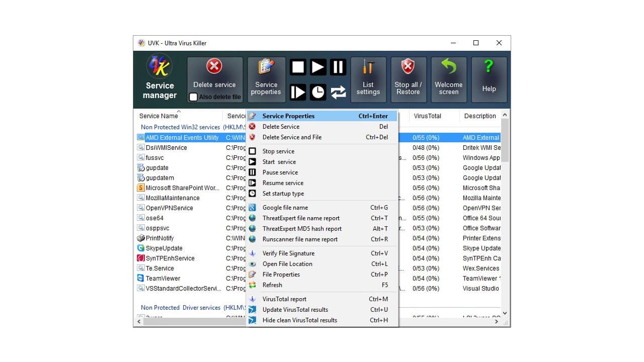Return to Welcome screen via green arrow icon
The image size is (644, 362).
click(448, 66)
